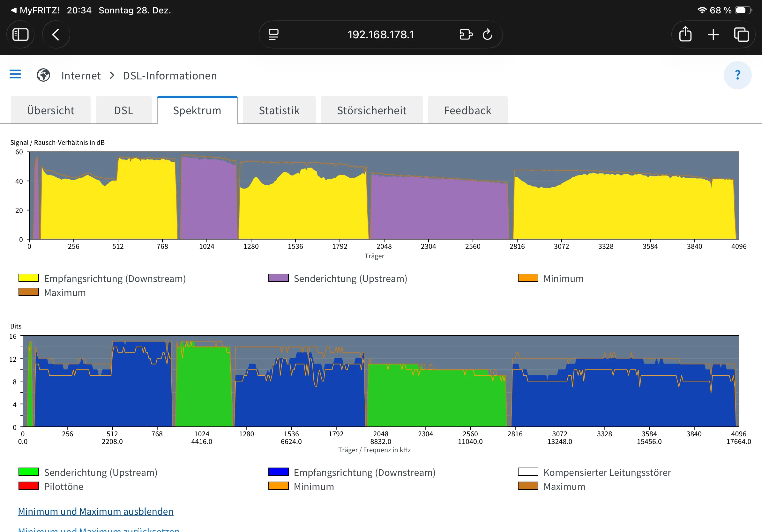Go back with the browser arrow
This screenshot has width=762, height=532.
(x=56, y=34)
